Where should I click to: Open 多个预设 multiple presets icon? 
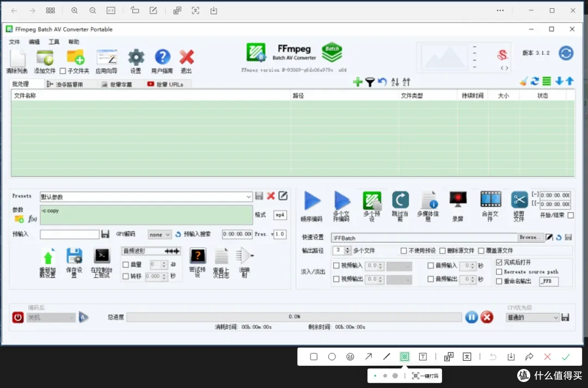pyautogui.click(x=372, y=201)
